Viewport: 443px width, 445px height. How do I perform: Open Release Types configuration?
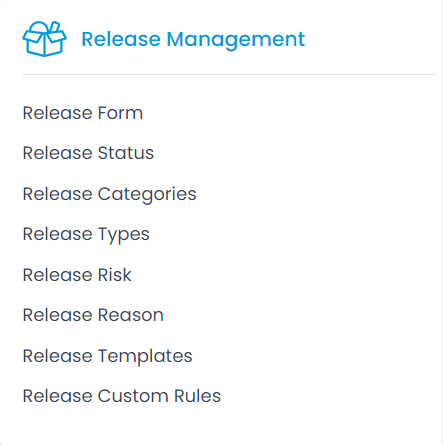point(86,235)
